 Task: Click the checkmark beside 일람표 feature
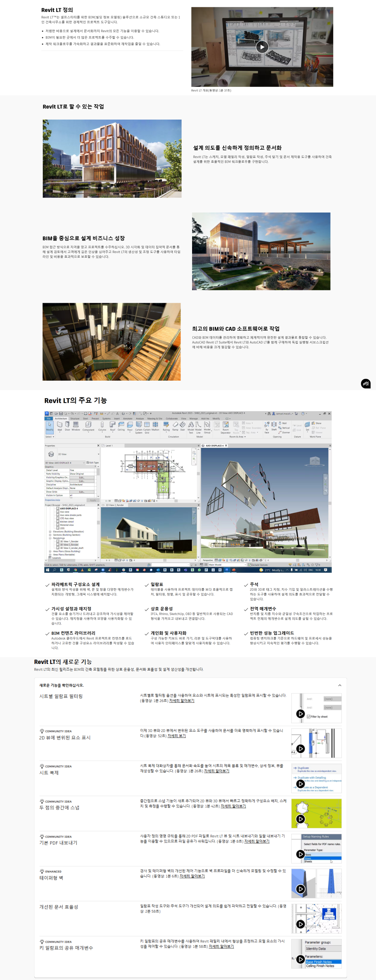click(147, 585)
